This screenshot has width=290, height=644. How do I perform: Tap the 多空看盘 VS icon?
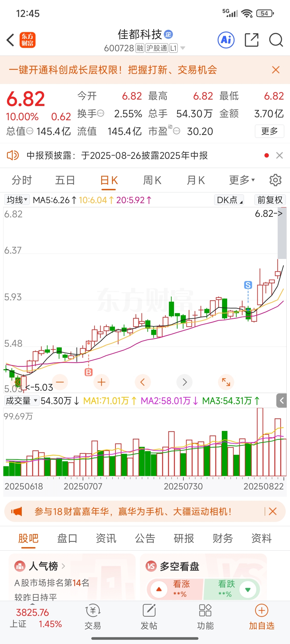tap(151, 566)
